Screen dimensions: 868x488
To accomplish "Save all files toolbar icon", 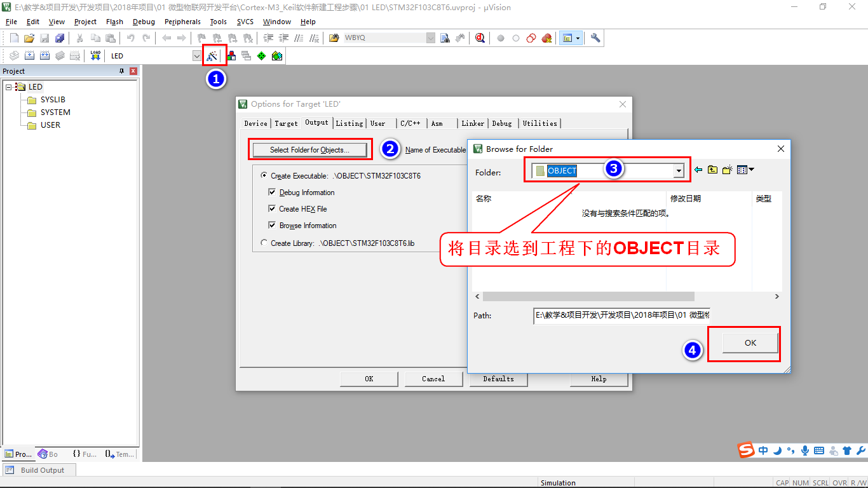I will (x=60, y=38).
